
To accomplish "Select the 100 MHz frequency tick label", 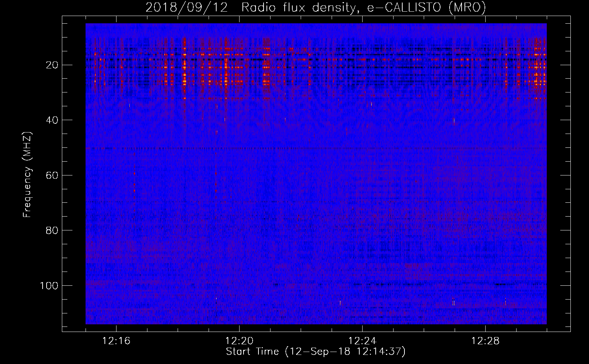I will [49, 286].
